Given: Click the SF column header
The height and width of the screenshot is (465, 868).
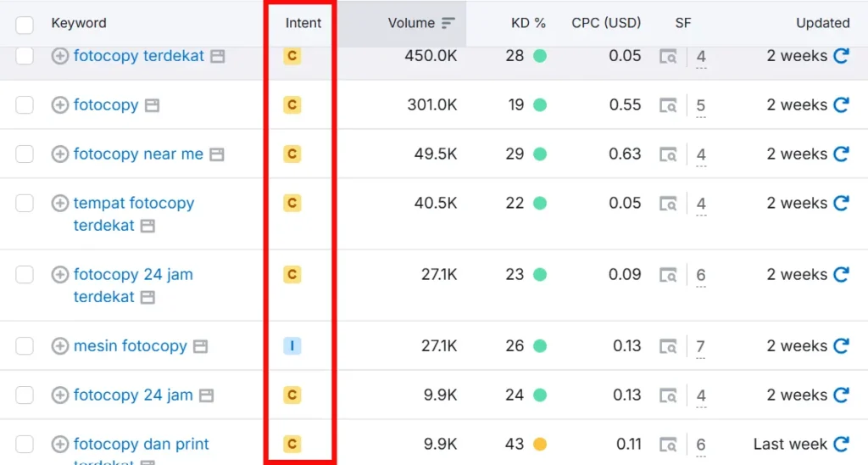Looking at the screenshot, I should point(683,23).
